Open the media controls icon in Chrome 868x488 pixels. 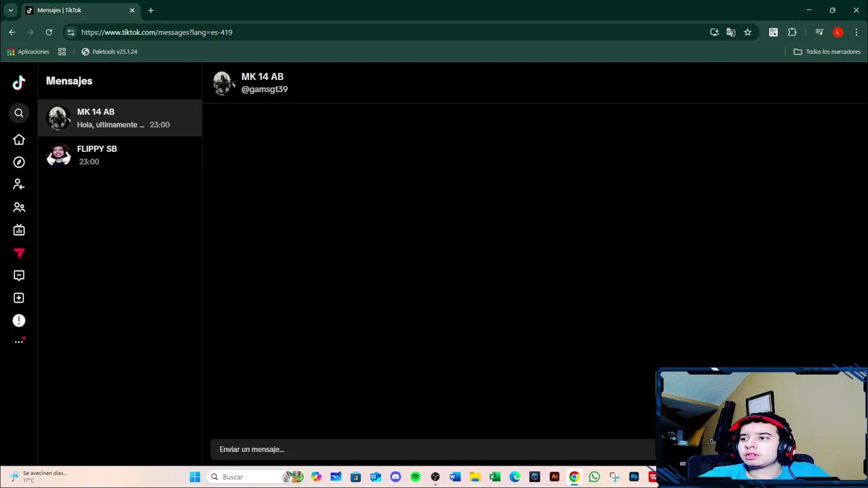pyautogui.click(x=819, y=32)
